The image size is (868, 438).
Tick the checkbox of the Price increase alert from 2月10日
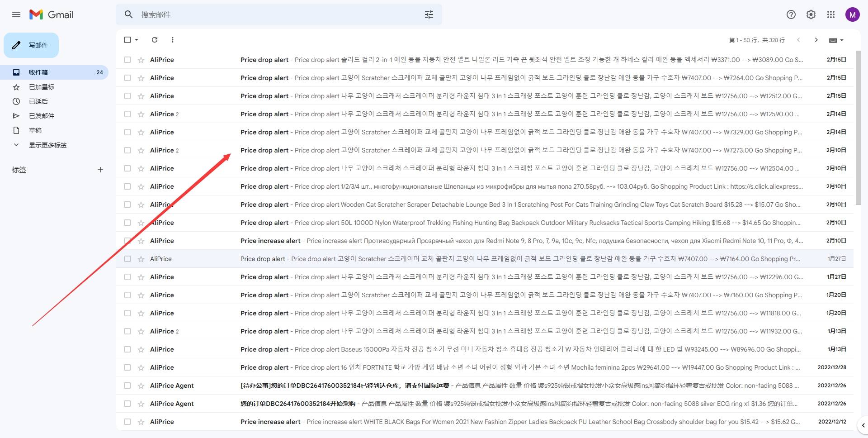pos(127,241)
